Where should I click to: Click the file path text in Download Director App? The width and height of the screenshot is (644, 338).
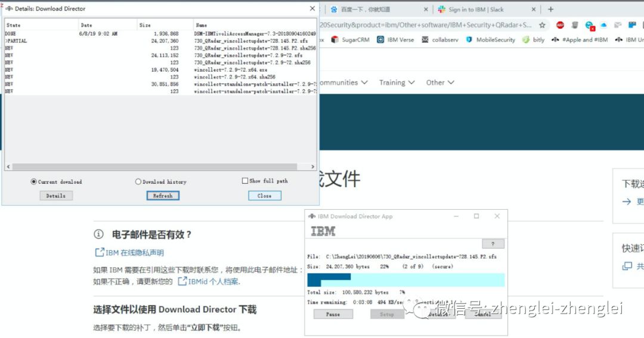tap(411, 257)
